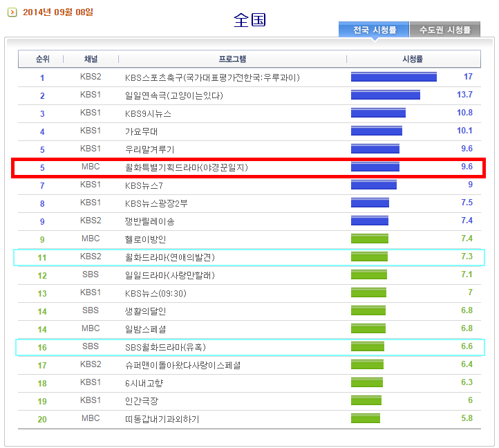The height and width of the screenshot is (448, 499).
Task: Click the rank number 13
Action: pos(42,294)
